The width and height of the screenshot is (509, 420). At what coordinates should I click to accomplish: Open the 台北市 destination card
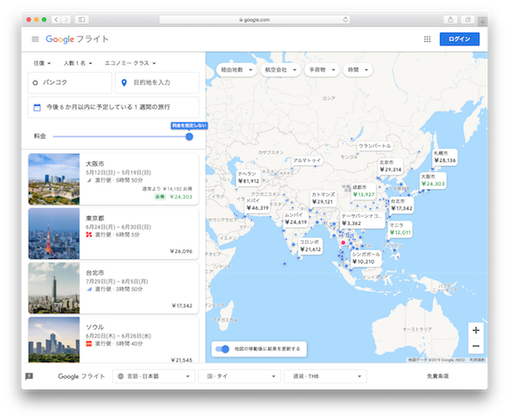(x=114, y=288)
